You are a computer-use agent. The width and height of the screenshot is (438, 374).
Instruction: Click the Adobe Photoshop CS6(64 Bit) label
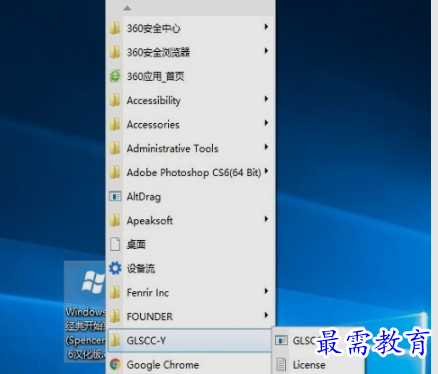pyautogui.click(x=194, y=173)
